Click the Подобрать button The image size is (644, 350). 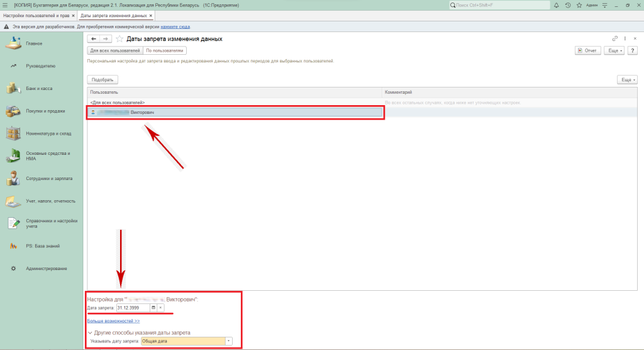point(103,80)
